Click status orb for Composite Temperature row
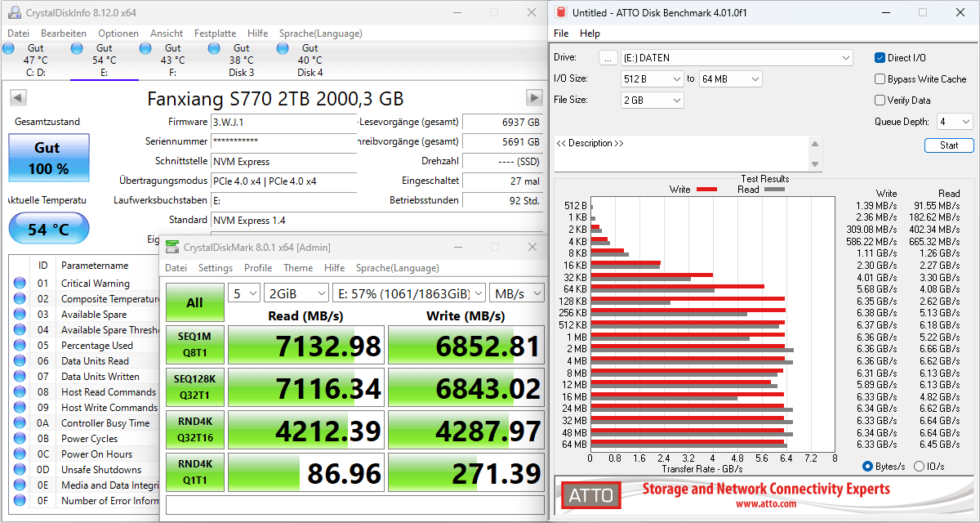 tap(20, 299)
